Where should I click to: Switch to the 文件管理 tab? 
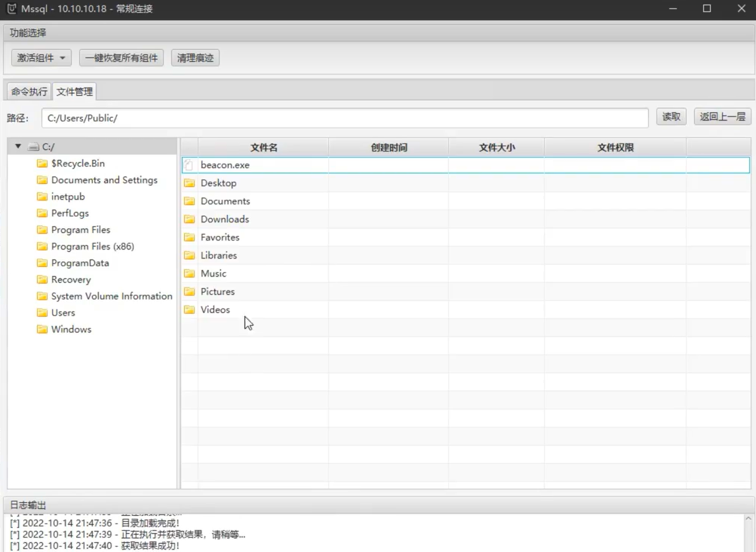(x=75, y=92)
